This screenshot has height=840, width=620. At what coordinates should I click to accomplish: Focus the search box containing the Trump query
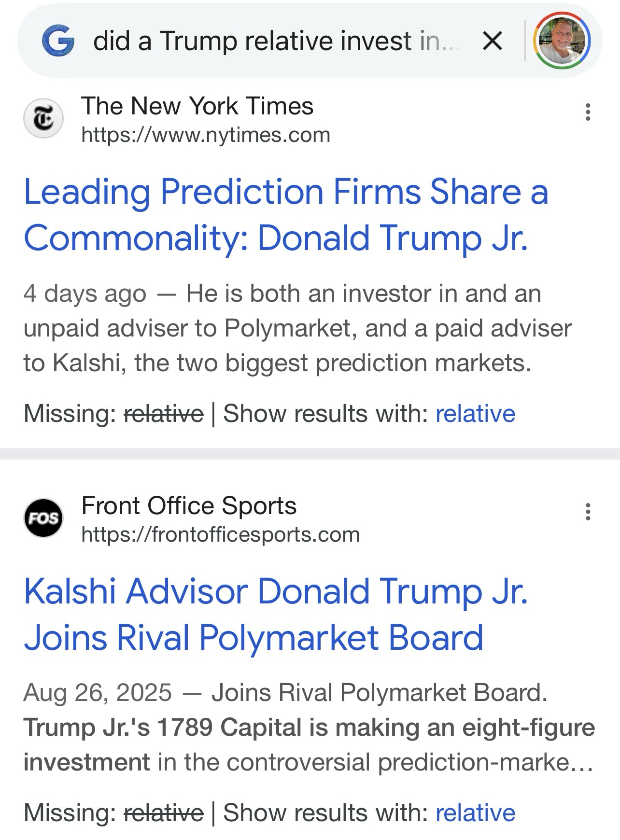click(x=275, y=41)
